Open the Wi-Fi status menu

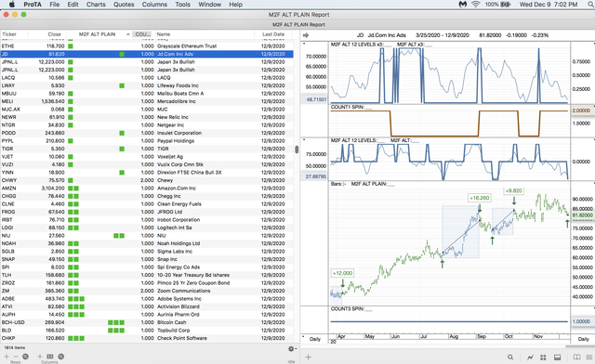[x=475, y=5]
